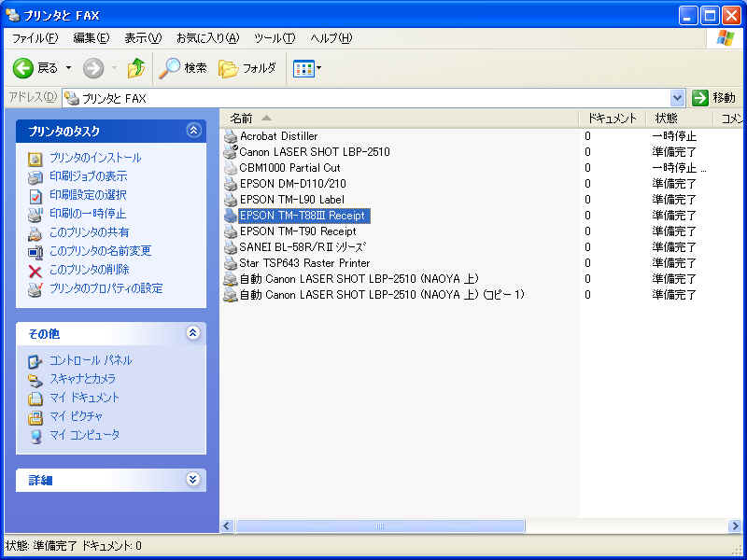Click the このプリンタの名前変更 link
The height and width of the screenshot is (560, 747).
101,251
